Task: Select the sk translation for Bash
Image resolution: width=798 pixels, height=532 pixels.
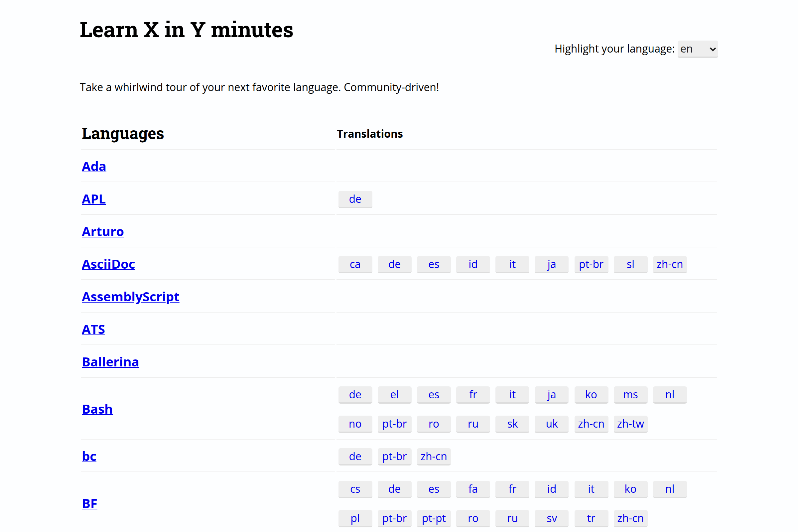Action: pyautogui.click(x=512, y=424)
